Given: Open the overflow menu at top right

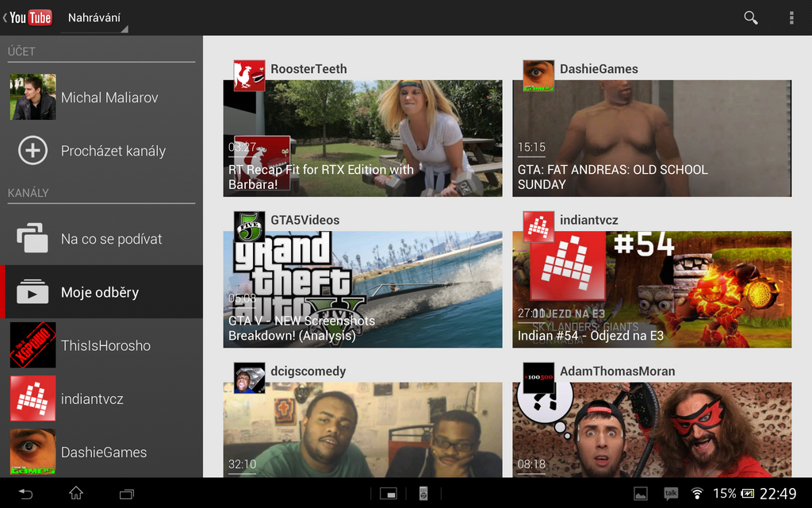Looking at the screenshot, I should 791,17.
